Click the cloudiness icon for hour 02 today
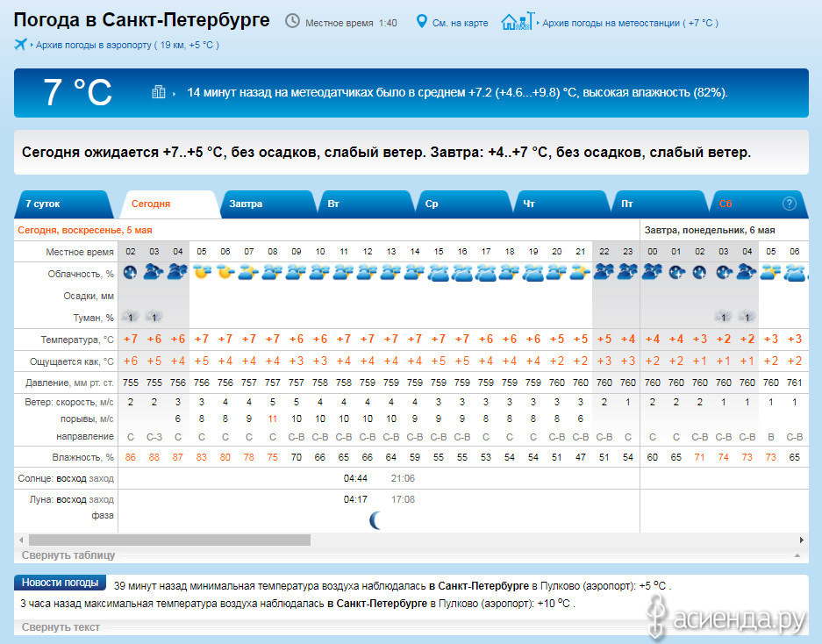The height and width of the screenshot is (644, 822). [x=130, y=273]
